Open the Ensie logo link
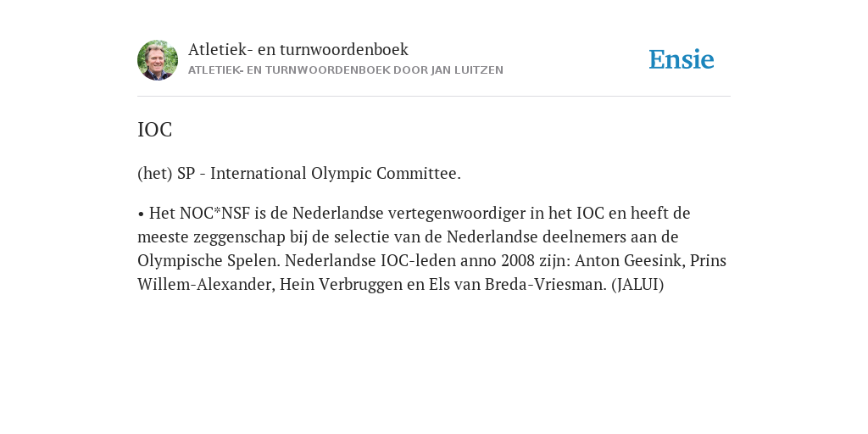 (x=682, y=59)
